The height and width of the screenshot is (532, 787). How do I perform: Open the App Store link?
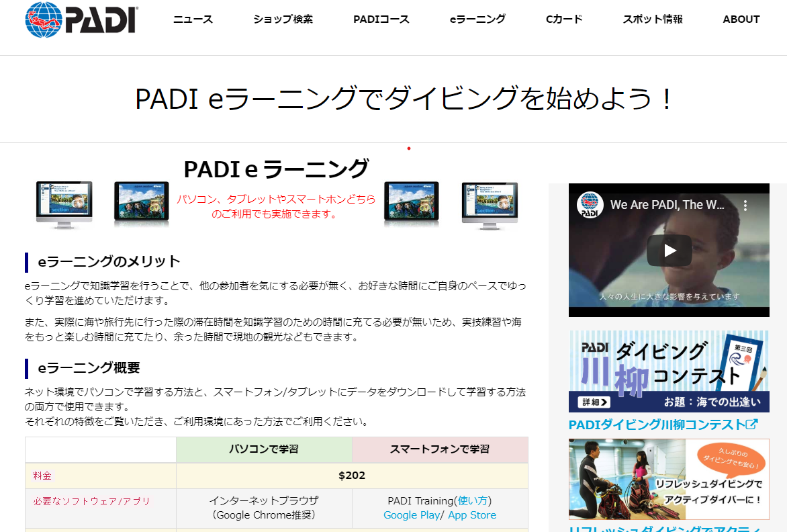pos(471,515)
